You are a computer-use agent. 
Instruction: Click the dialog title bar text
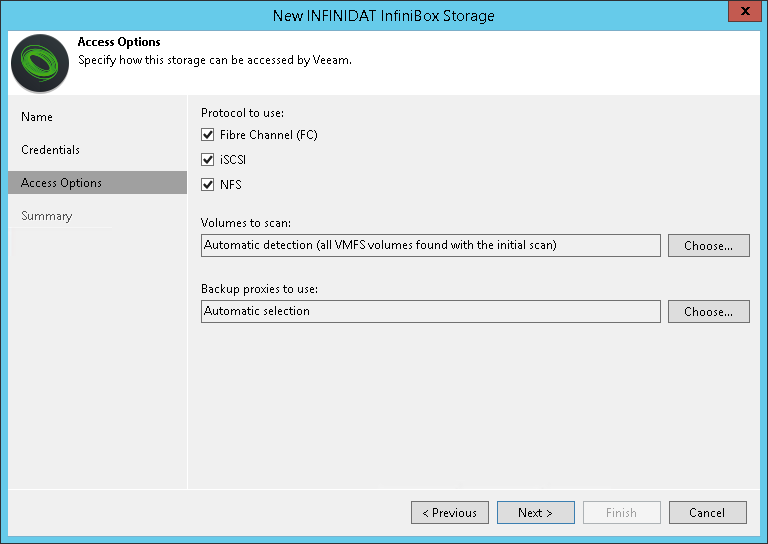tap(383, 15)
